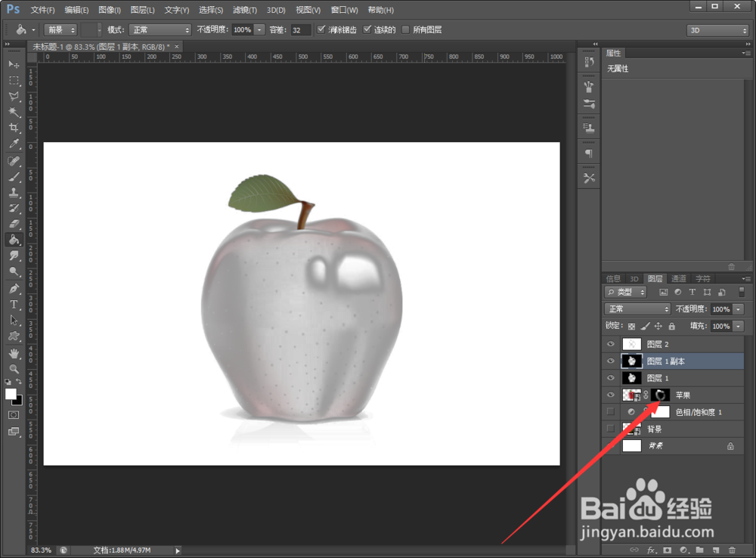
Task: Select the Rectangular Marquee tool
Action: pos(14,81)
